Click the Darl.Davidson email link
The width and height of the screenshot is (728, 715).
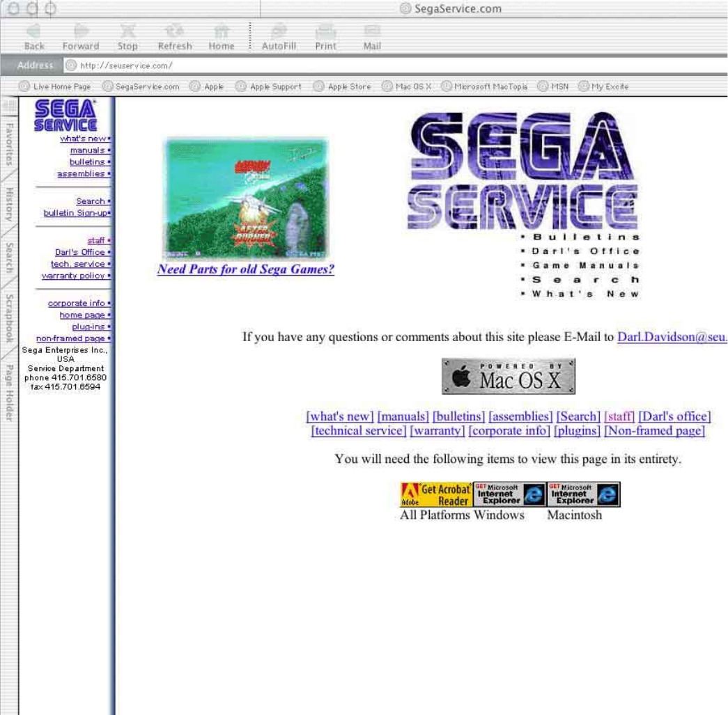(672, 337)
